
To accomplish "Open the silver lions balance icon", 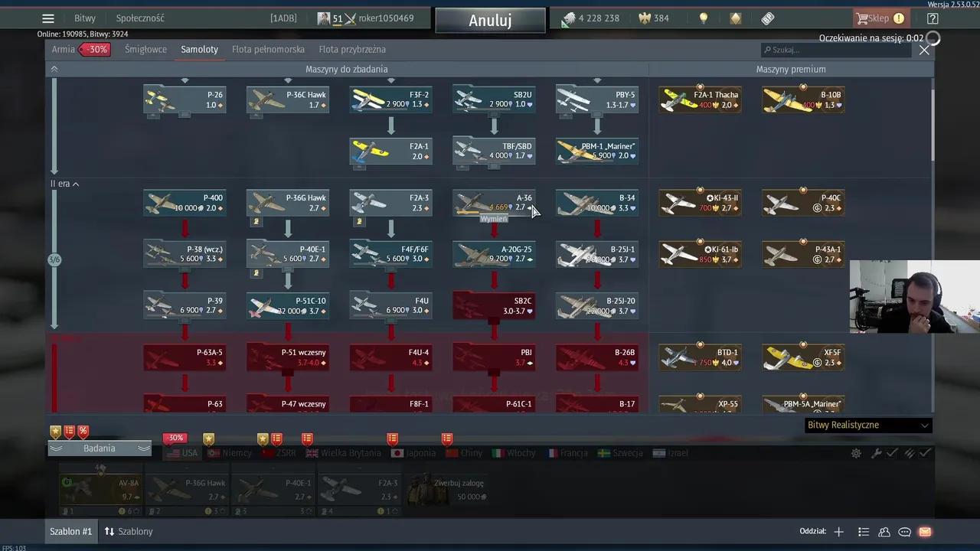I will [569, 18].
